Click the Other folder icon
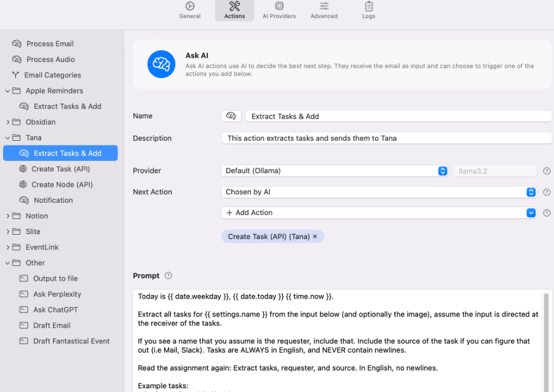Image resolution: width=554 pixels, height=392 pixels. [16, 263]
